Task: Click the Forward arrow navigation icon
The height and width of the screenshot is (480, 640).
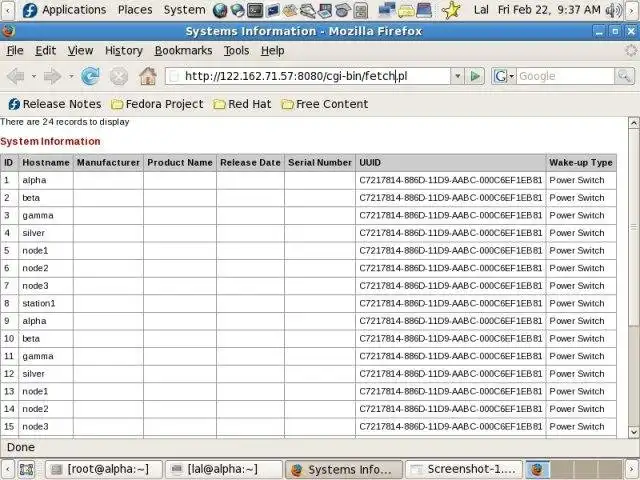Action: coord(52,76)
